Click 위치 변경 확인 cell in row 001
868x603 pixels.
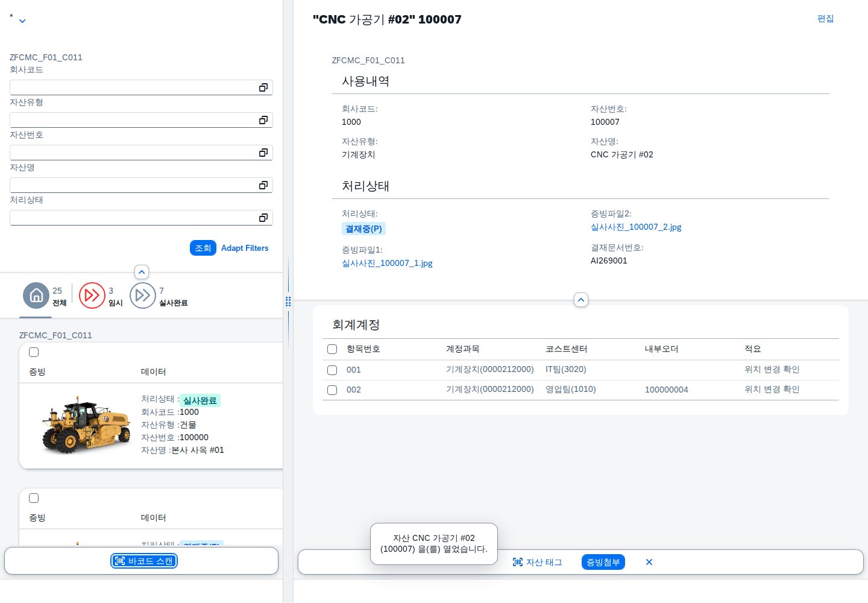[772, 369]
